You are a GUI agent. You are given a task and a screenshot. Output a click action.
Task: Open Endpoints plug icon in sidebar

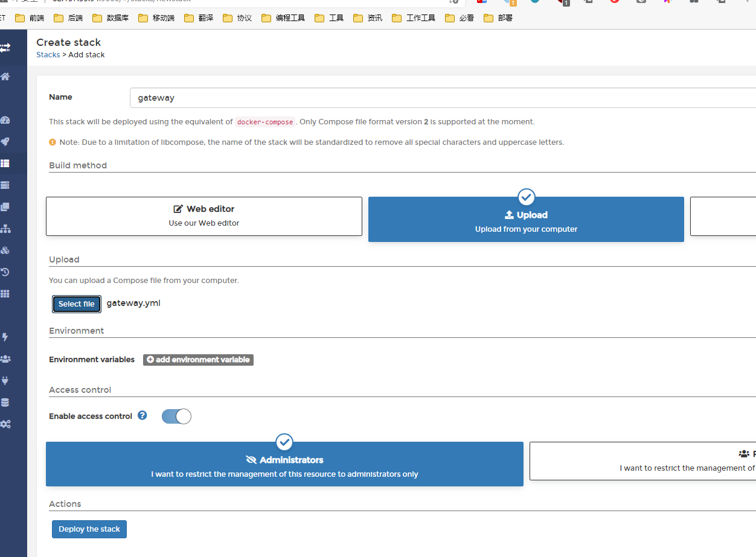point(5,381)
